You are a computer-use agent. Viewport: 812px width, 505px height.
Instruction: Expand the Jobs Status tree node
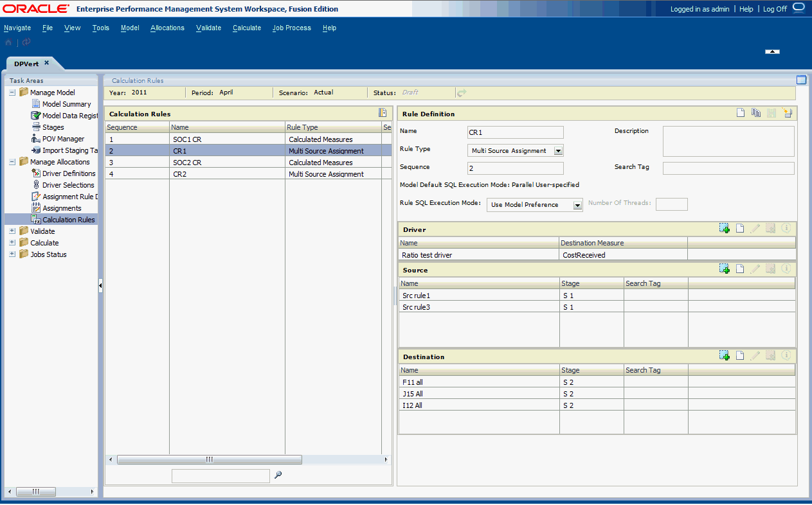pyautogui.click(x=13, y=254)
